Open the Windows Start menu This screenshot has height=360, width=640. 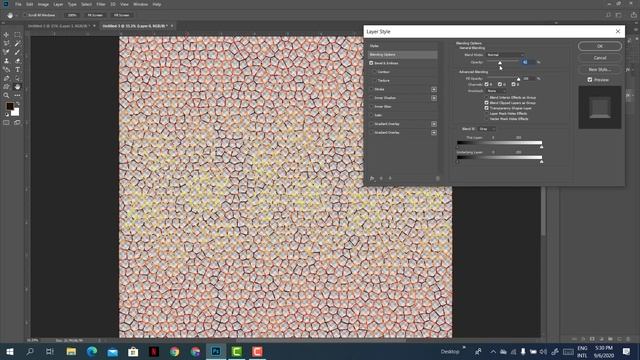pos(9,351)
